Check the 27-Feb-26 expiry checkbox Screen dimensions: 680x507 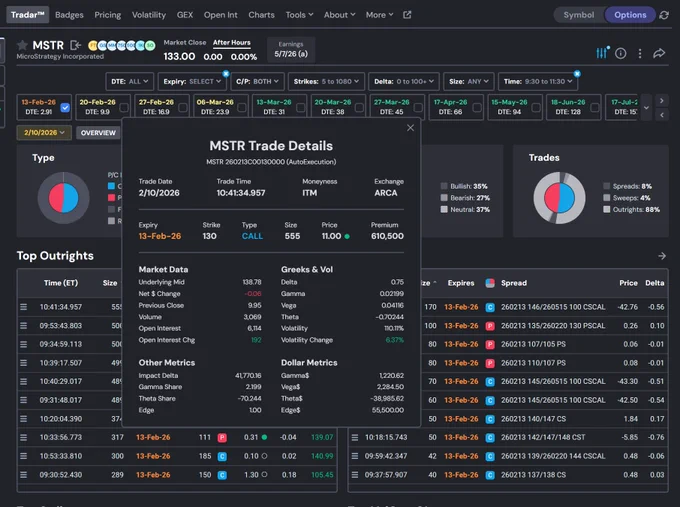click(183, 107)
